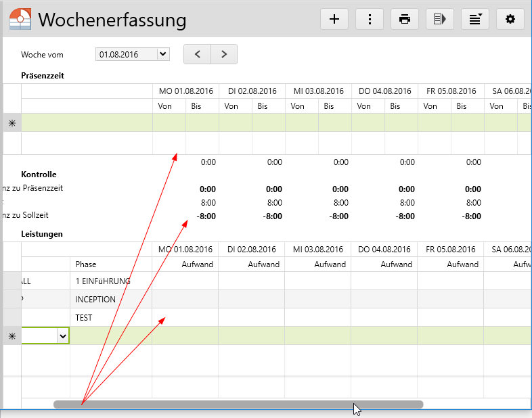Open settings with the gear icon

click(510, 19)
